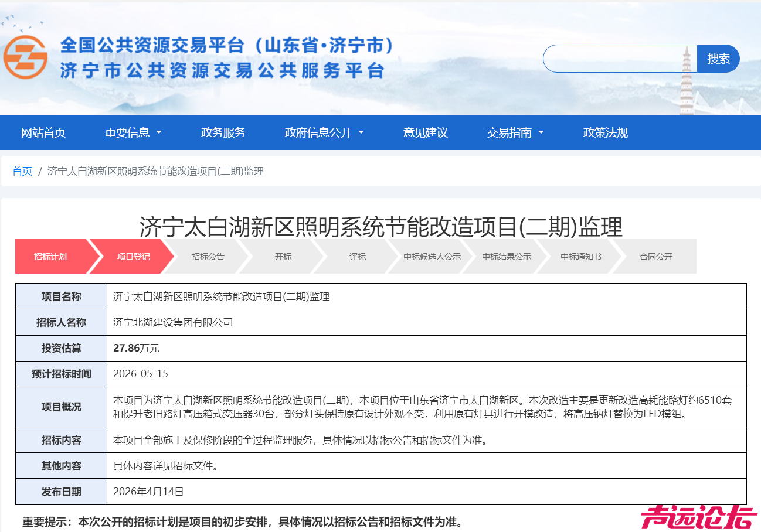Select the 政务服务 navigation item

pos(222,132)
